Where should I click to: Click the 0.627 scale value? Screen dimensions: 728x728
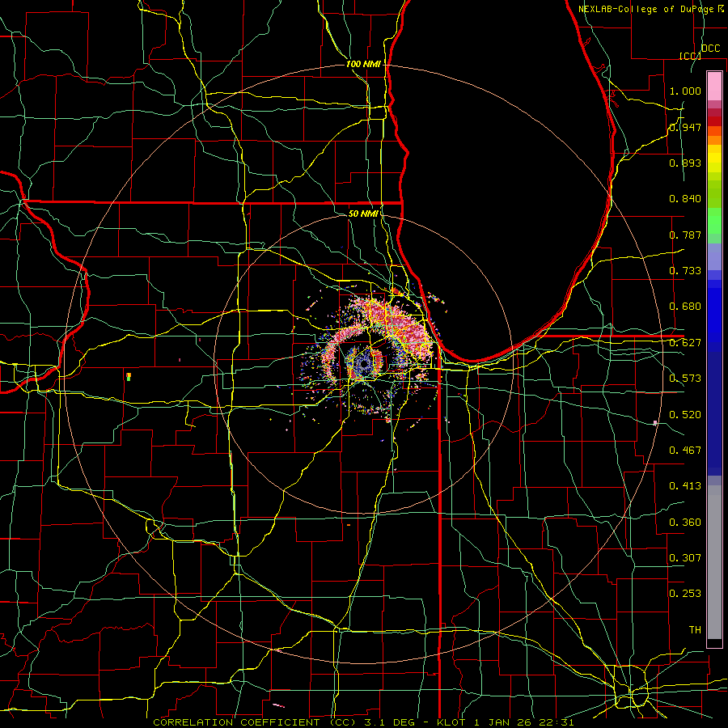coord(685,343)
